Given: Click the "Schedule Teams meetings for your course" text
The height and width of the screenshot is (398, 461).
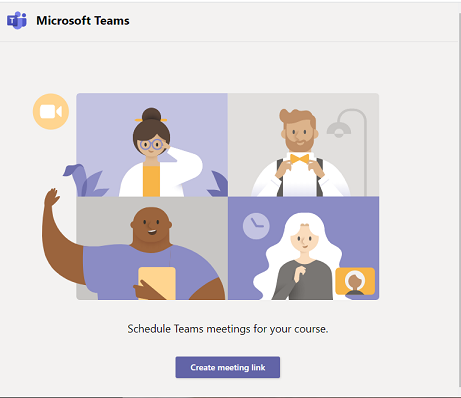Looking at the screenshot, I should [228, 329].
